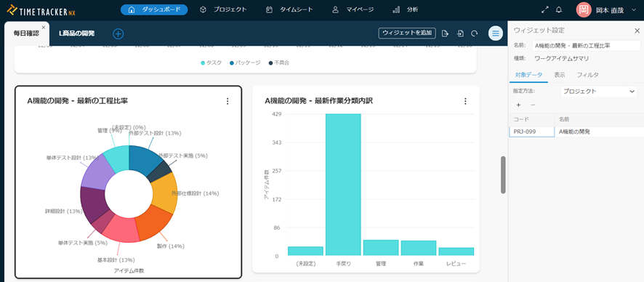This screenshot has width=644, height=282.
Task: Add a target with the plus button
Action: coord(518,105)
